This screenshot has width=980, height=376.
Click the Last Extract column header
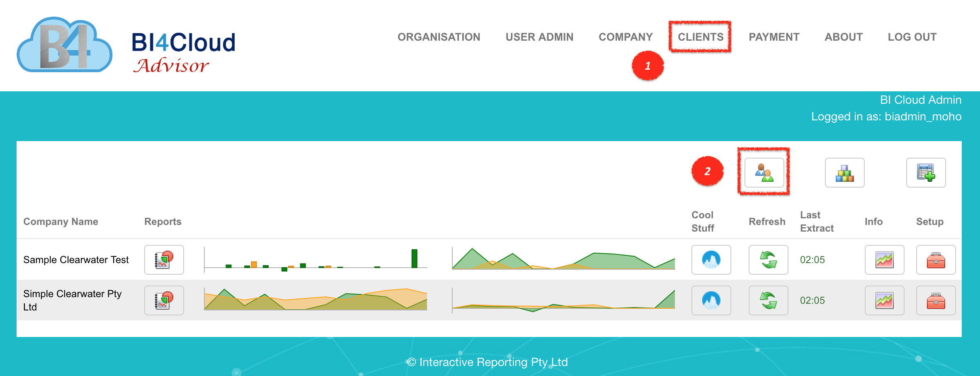tap(817, 222)
